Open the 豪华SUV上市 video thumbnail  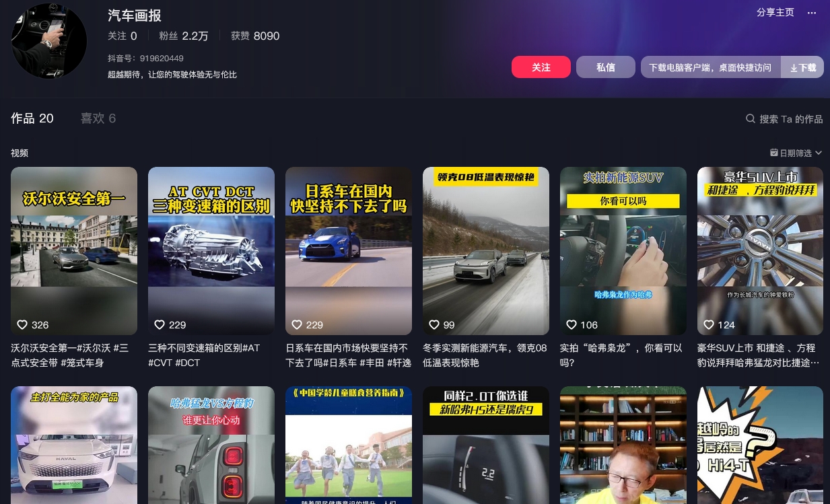point(760,251)
